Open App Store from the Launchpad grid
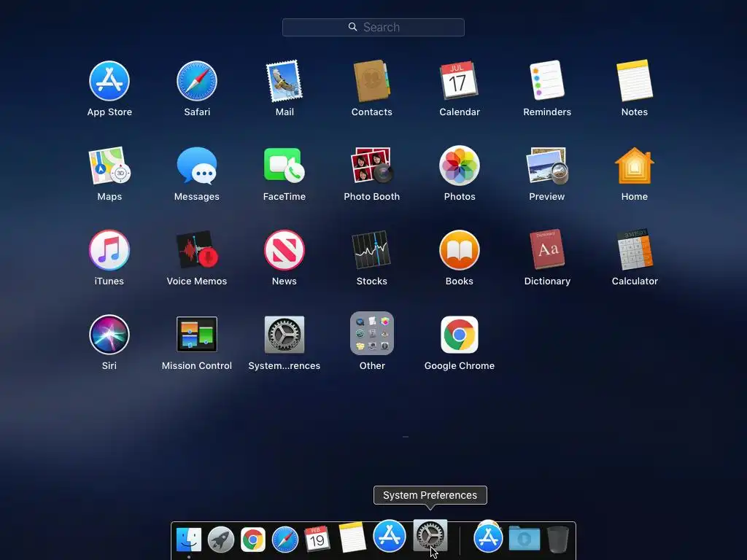The image size is (747, 560). click(x=109, y=81)
